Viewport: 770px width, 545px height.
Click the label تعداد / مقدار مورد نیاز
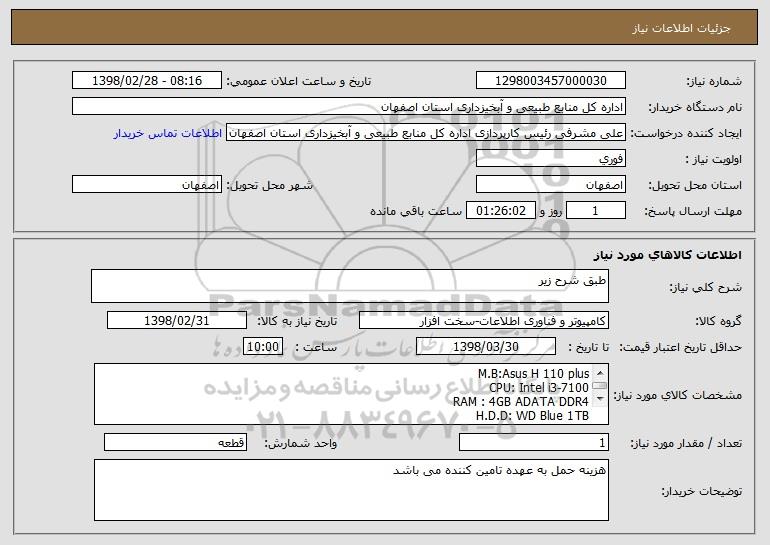pyautogui.click(x=686, y=443)
